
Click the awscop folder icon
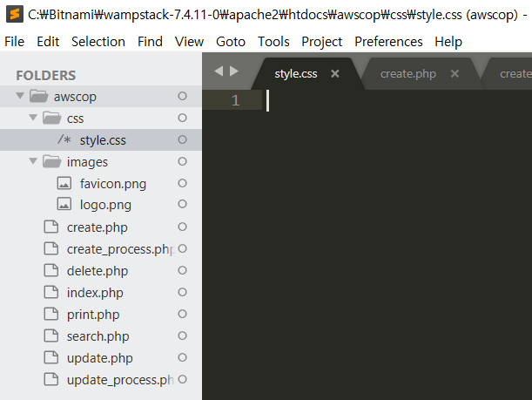tap(38, 96)
